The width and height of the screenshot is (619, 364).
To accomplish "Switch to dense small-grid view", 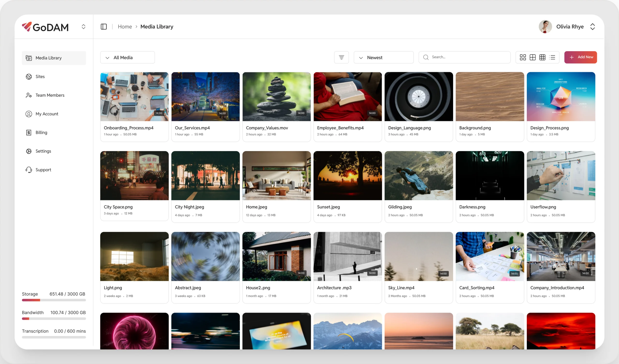I will point(542,58).
